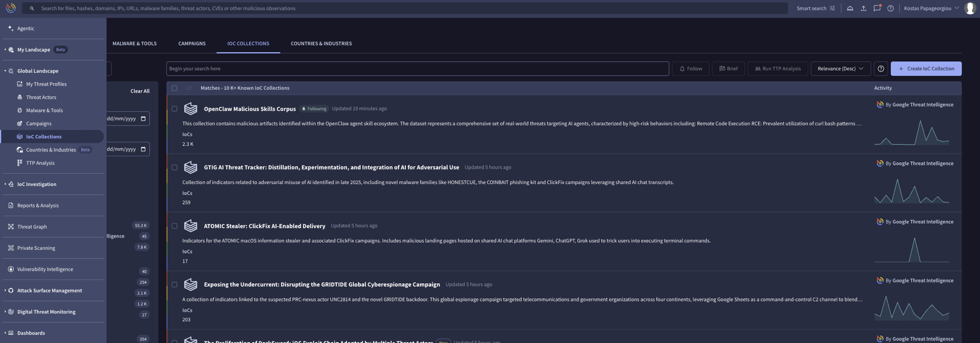Switch to the Campaigns tab

click(192, 44)
